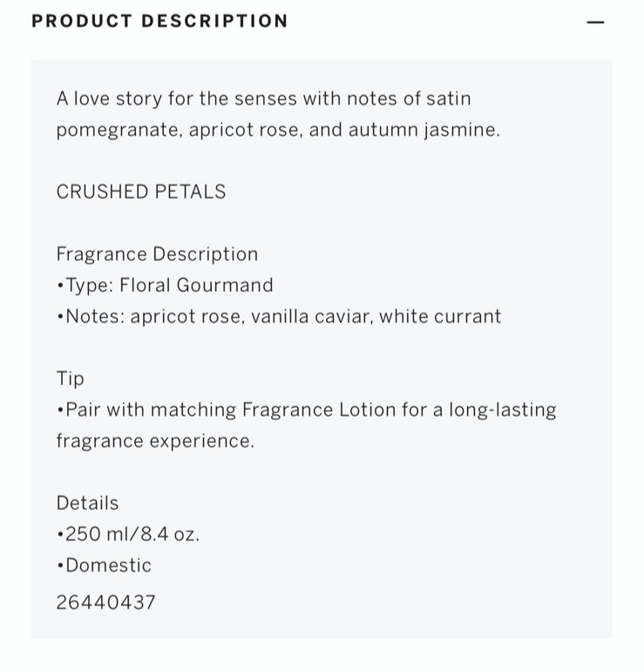Viewport: 644px width, 672px height.
Task: Select the Tip subheading
Action: click(x=71, y=378)
